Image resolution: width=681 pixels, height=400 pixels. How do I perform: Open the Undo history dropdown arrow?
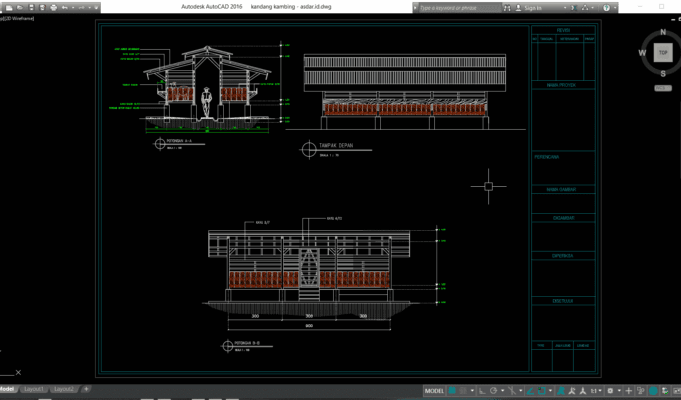73,8
